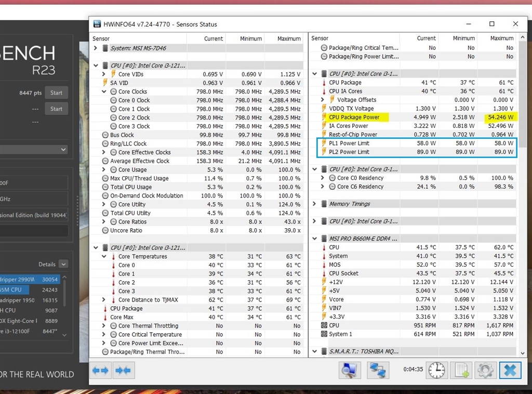Click the left pane Maximum column header
The image size is (532, 394).
click(x=289, y=38)
